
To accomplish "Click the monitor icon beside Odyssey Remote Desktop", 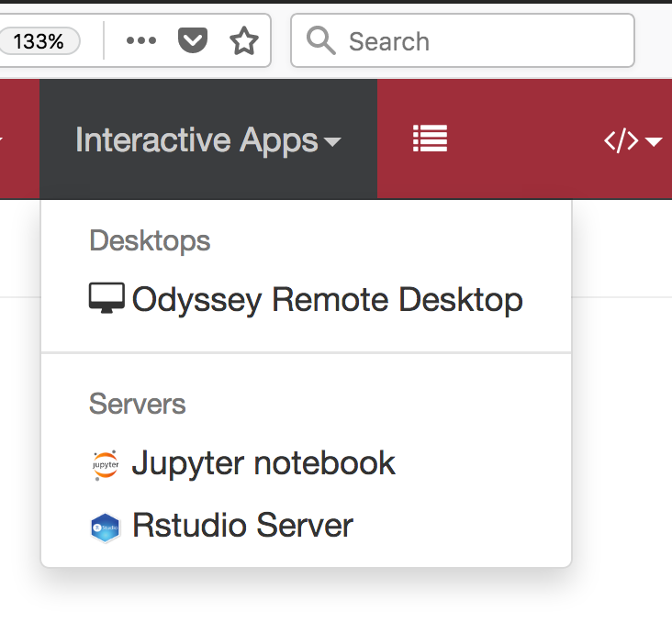I will click(x=106, y=298).
